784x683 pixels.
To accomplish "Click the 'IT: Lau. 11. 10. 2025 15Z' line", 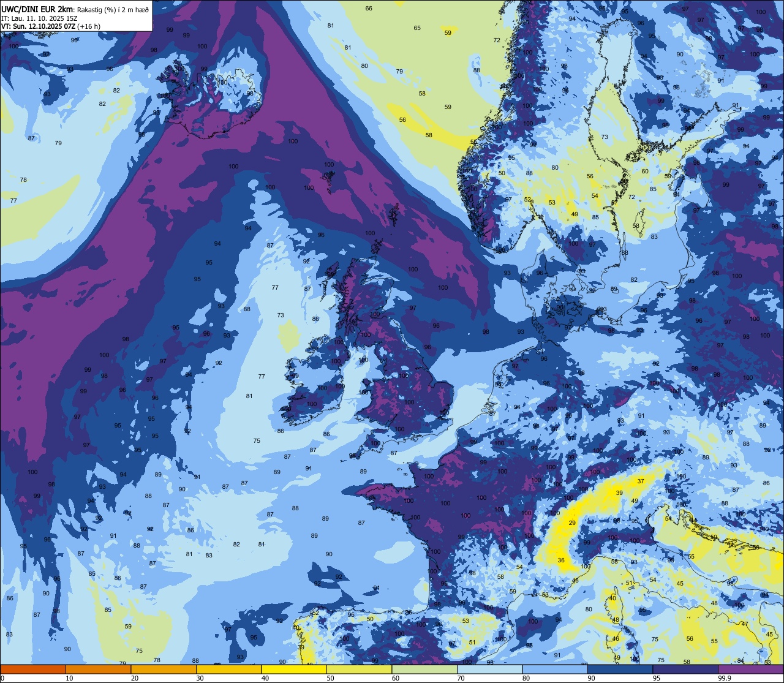I will click(39, 18).
